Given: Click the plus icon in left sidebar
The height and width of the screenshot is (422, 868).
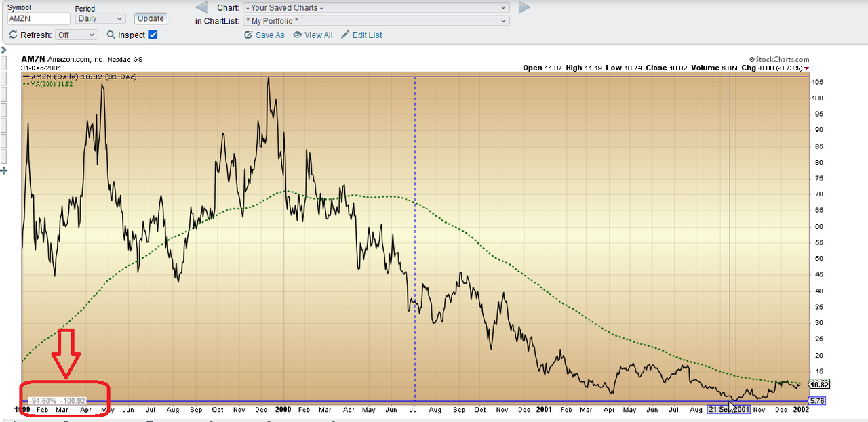Looking at the screenshot, I should coord(3,171).
